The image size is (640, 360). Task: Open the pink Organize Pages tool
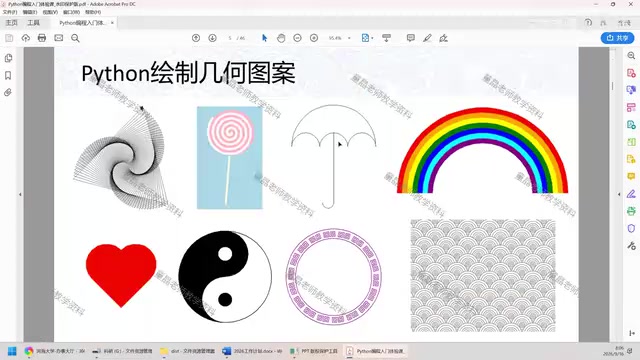(x=631, y=107)
